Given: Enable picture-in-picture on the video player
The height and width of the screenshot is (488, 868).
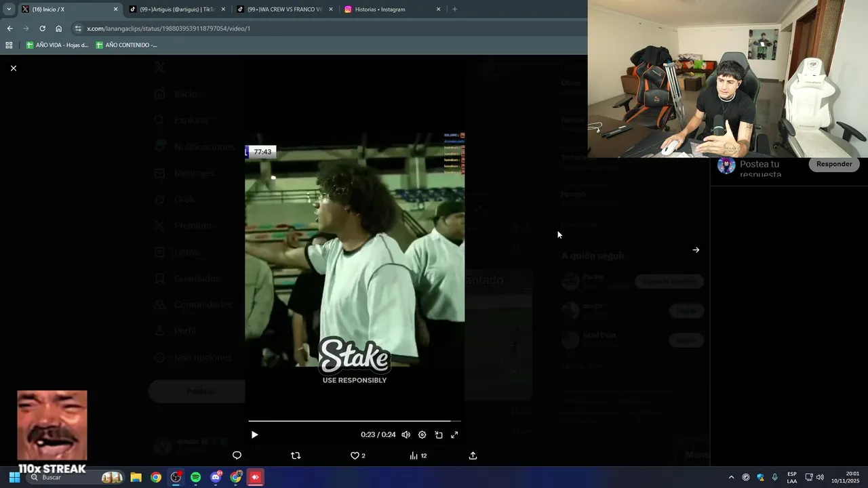Looking at the screenshot, I should tap(438, 435).
